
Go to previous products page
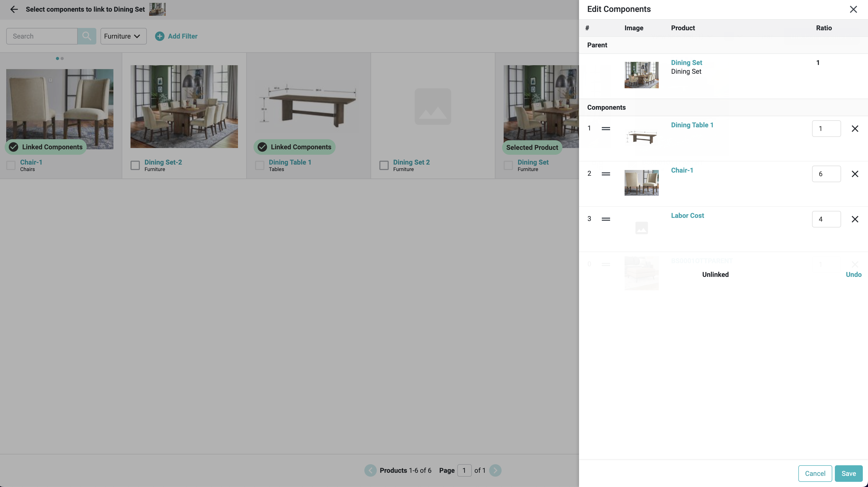pyautogui.click(x=370, y=470)
